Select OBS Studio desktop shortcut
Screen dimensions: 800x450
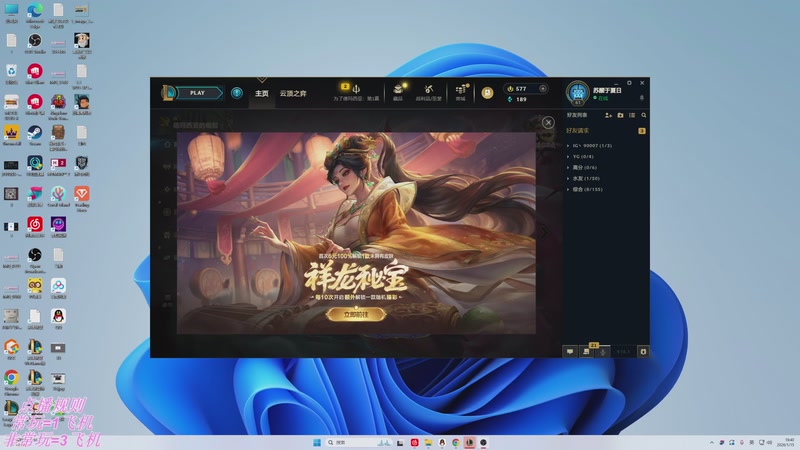coord(35,44)
